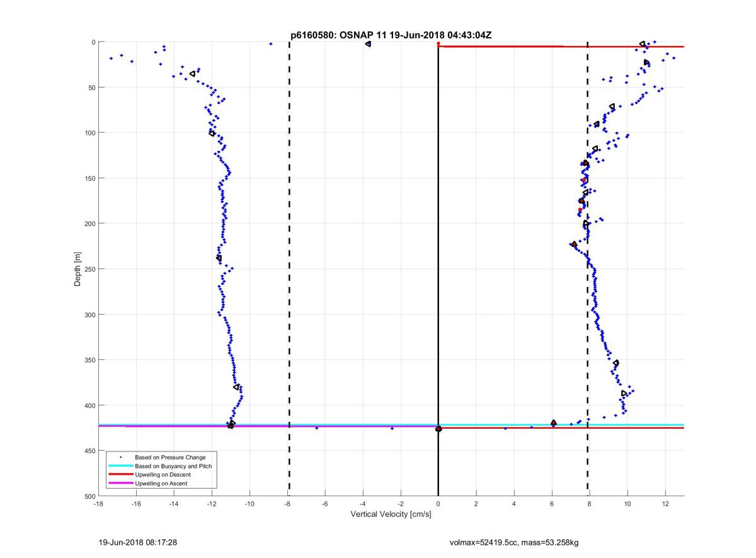Click the velocity axis tick label '-10'
The image size is (756, 558).
pos(249,504)
